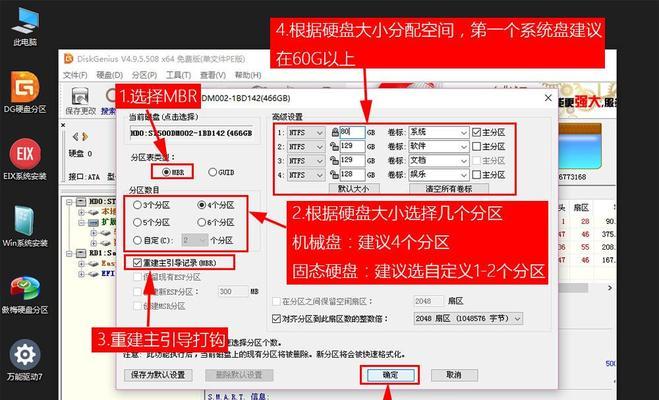659x400 pixels.
Task: Launch the Win系统安装 desktop shortcut
Action: [25, 226]
